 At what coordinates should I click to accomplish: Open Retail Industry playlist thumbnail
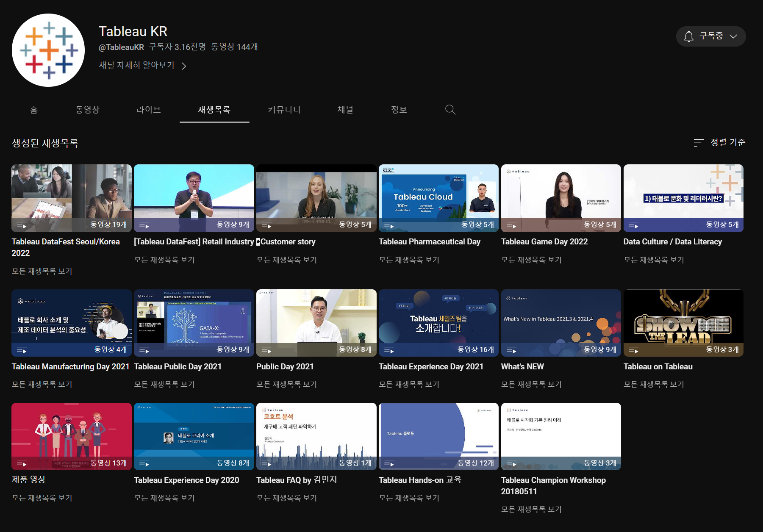pyautogui.click(x=194, y=198)
